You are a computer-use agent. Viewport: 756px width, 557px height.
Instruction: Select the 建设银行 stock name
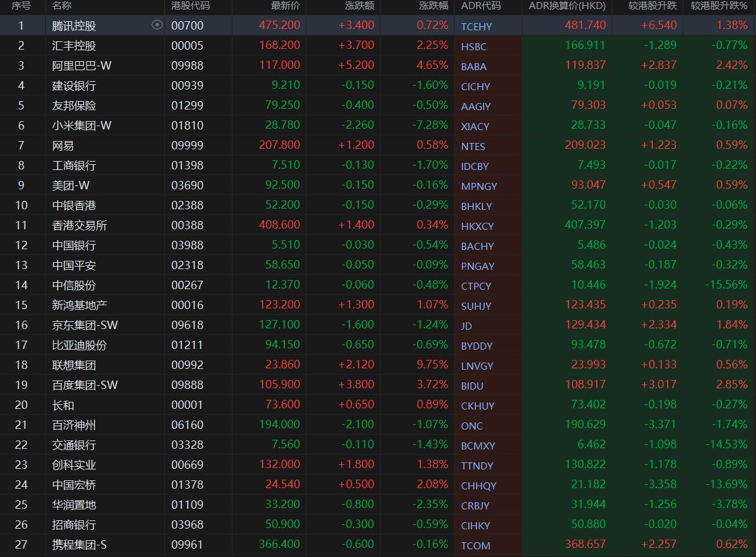(x=74, y=86)
